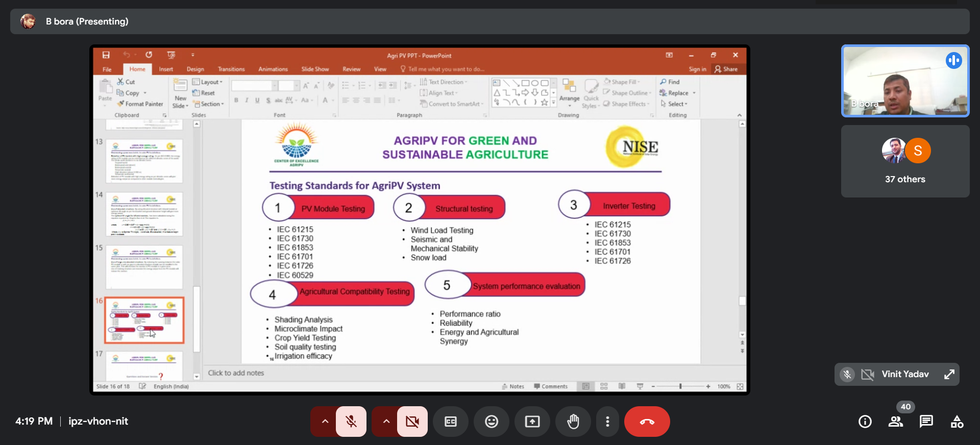Open the more options three-dot menu
The image size is (980, 445).
coord(607,422)
